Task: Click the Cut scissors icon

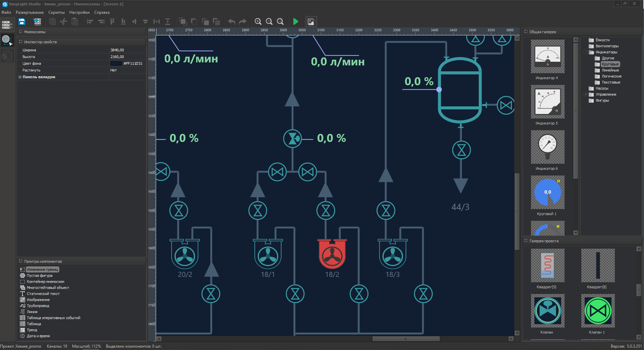Action: [x=64, y=22]
